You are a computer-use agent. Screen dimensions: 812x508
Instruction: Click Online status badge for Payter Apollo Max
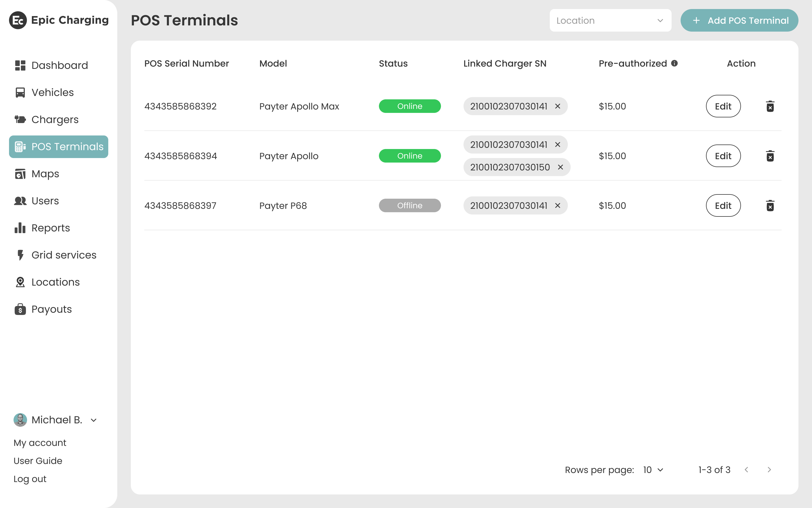click(410, 106)
